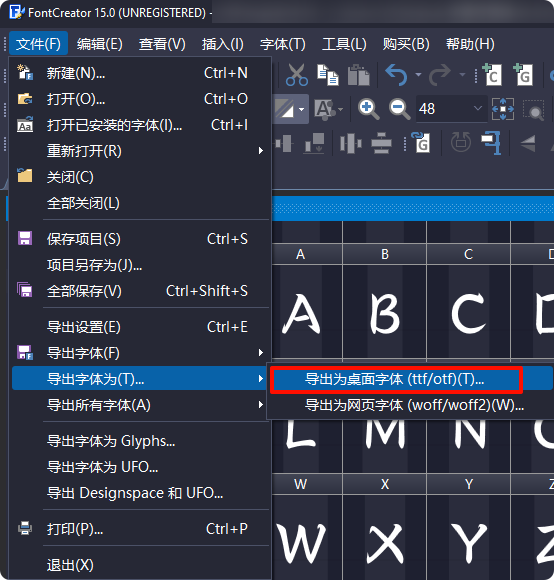
Task: Expand the 导出所有字体(A) submenu
Action: [140, 405]
